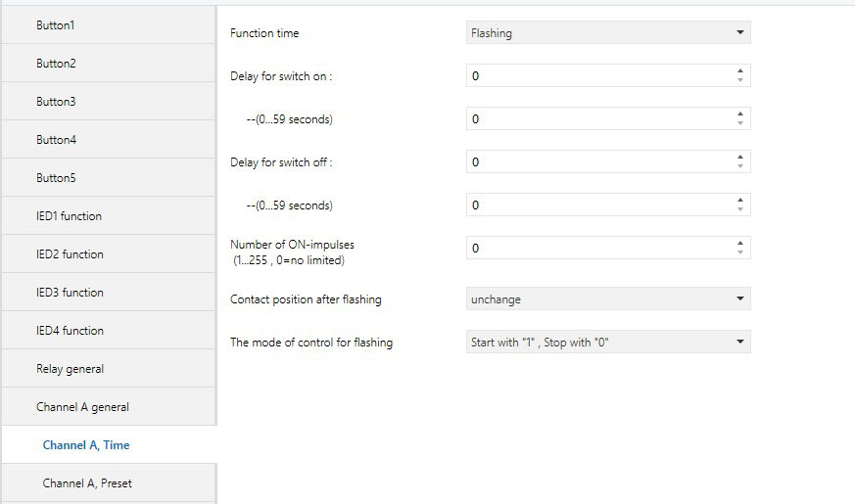The height and width of the screenshot is (504, 855).
Task: Select the Button1 tab
Action: (108, 25)
